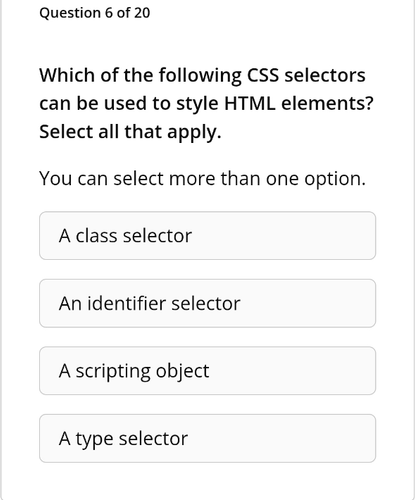
Task: Toggle the first answer box, class selector
Action: (x=207, y=235)
